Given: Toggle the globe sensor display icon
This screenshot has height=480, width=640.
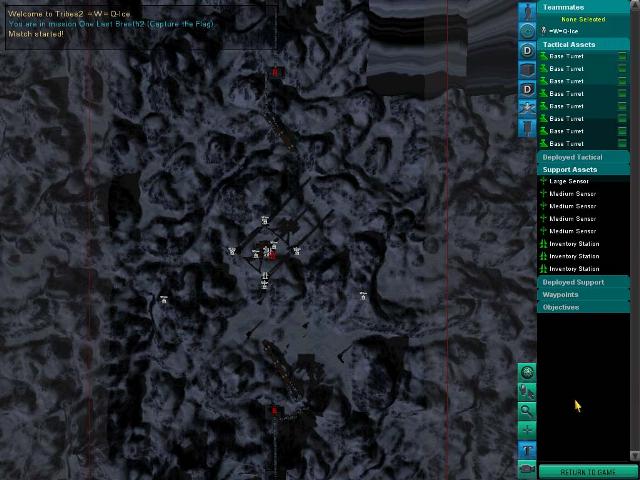Looking at the screenshot, I should [x=527, y=373].
